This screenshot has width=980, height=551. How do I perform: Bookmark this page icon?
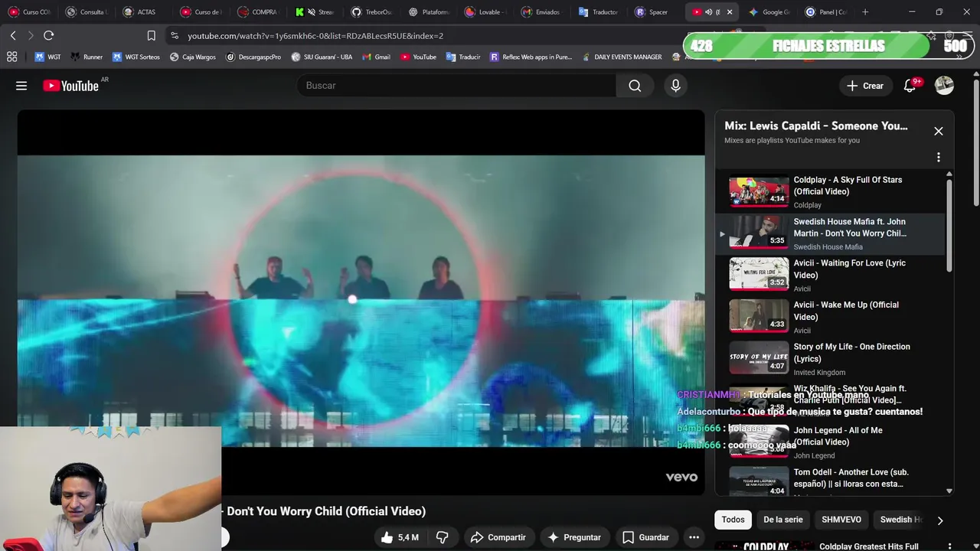(151, 36)
